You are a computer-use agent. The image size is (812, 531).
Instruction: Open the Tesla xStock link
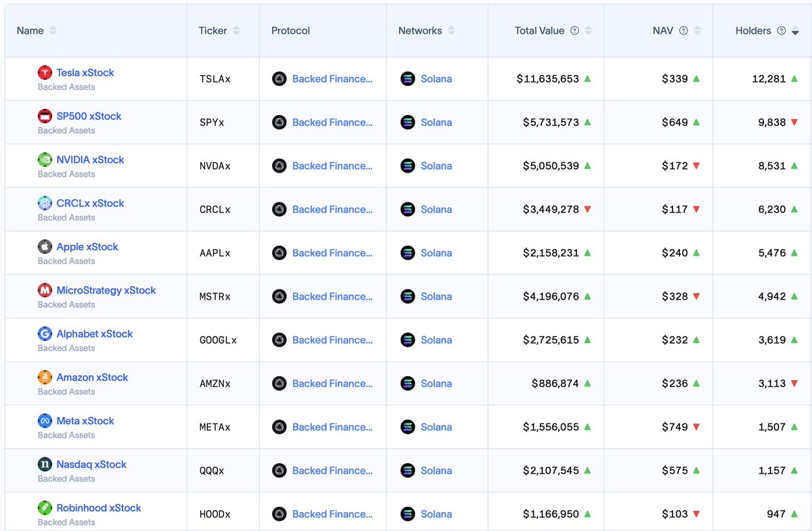[85, 72]
